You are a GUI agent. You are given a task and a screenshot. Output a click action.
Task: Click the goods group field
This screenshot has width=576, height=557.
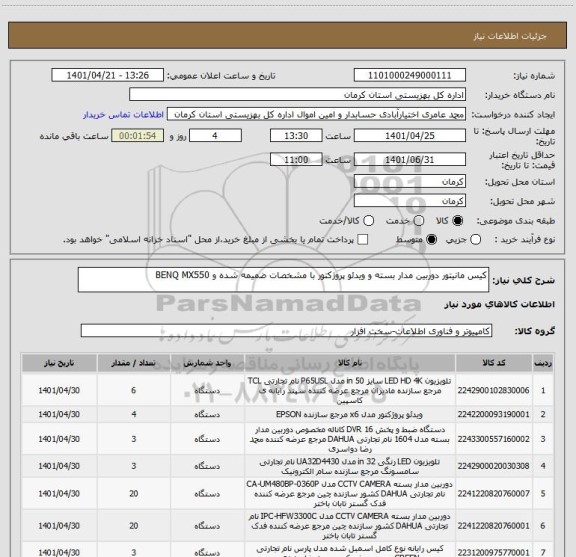coord(286,331)
